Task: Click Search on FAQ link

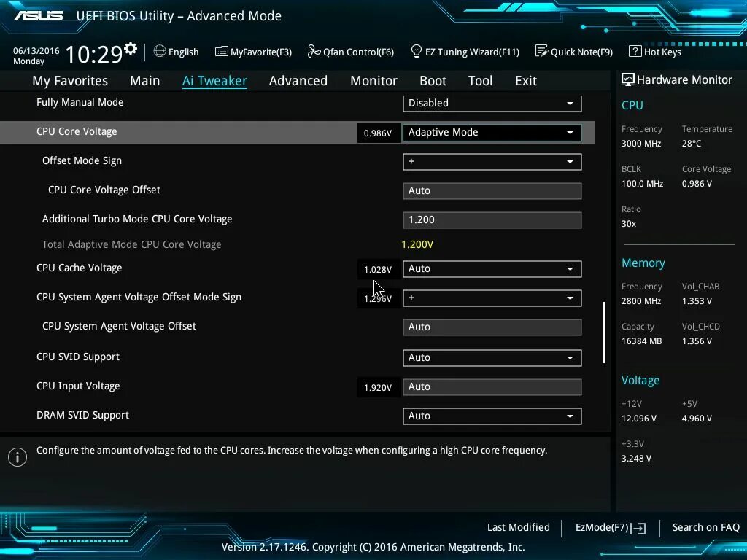Action: (705, 527)
